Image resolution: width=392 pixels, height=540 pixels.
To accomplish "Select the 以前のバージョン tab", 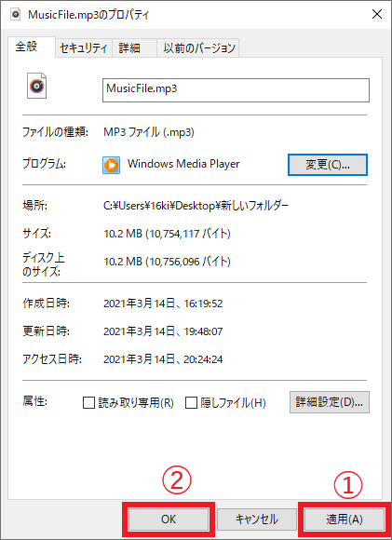I will 198,47.
